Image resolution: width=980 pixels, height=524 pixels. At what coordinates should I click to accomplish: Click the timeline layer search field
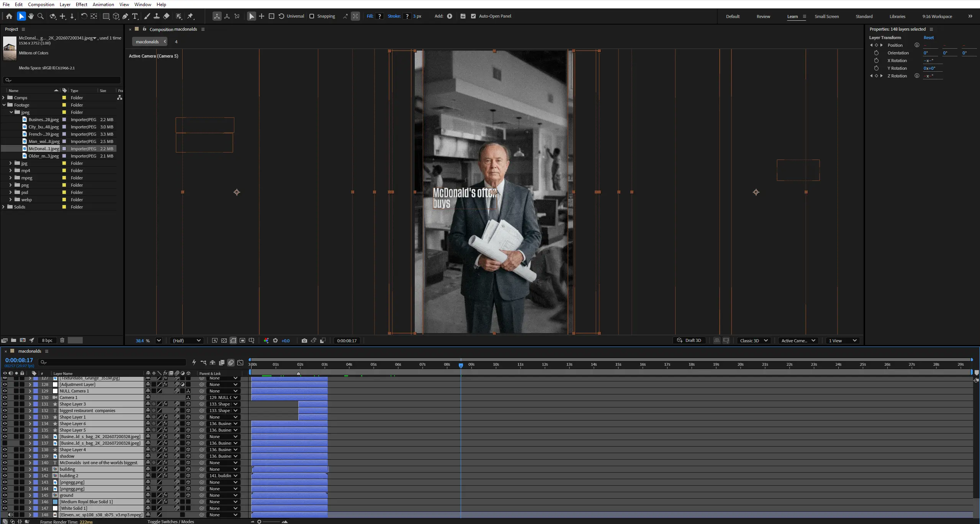tap(112, 362)
